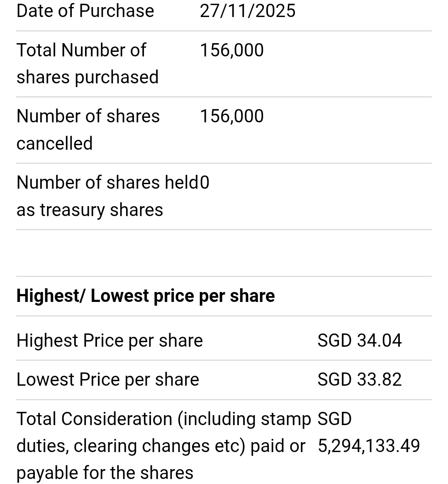Click the Number of shares cancelled label

[x=88, y=130]
